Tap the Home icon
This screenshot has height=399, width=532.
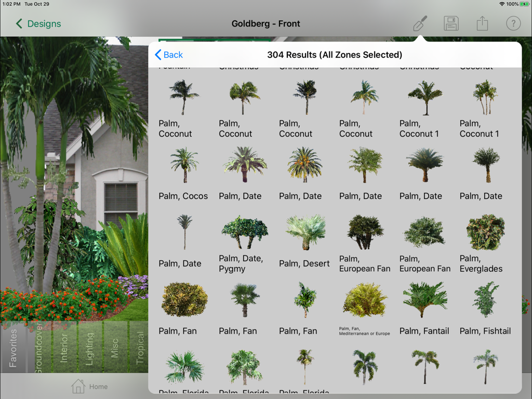(89, 385)
